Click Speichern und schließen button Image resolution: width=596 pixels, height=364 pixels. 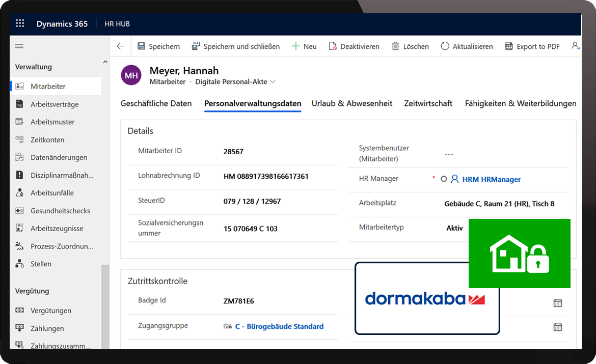[236, 46]
